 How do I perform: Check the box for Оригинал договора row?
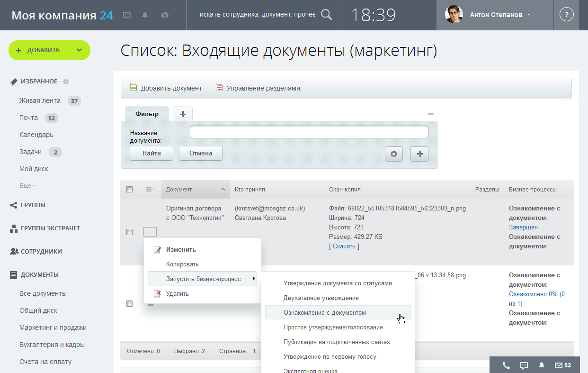129,232
